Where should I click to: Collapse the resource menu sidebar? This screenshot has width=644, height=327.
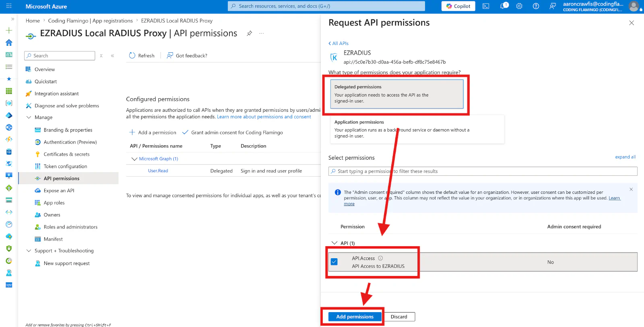tap(112, 56)
